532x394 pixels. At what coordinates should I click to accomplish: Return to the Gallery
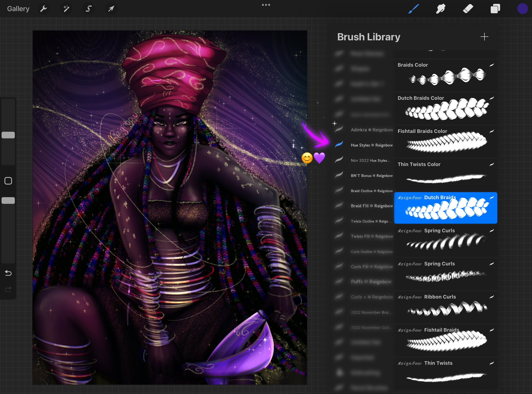click(18, 9)
